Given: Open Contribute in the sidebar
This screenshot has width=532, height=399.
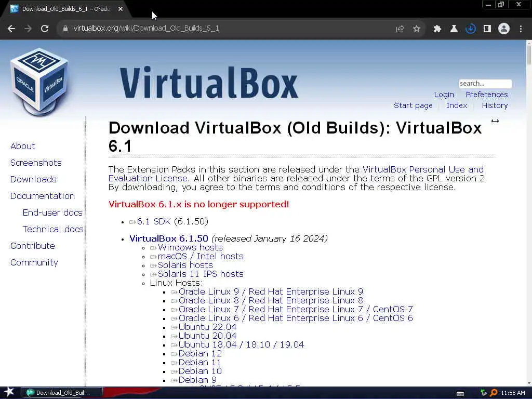Looking at the screenshot, I should pyautogui.click(x=33, y=246).
